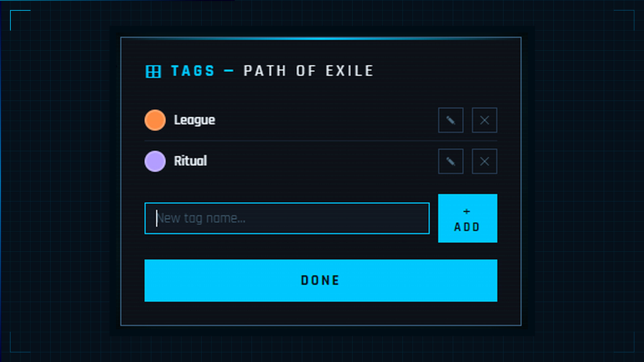Click the dash between TAGS and game title

pyautogui.click(x=229, y=71)
